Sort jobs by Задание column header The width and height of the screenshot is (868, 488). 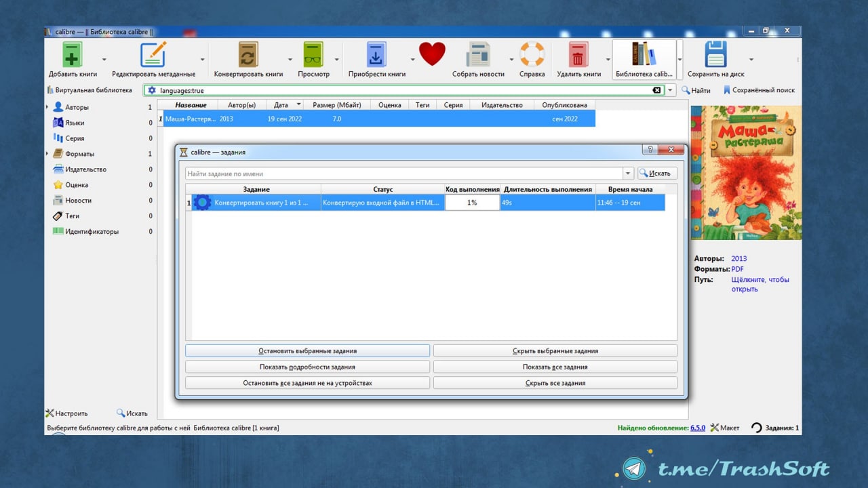click(x=256, y=189)
